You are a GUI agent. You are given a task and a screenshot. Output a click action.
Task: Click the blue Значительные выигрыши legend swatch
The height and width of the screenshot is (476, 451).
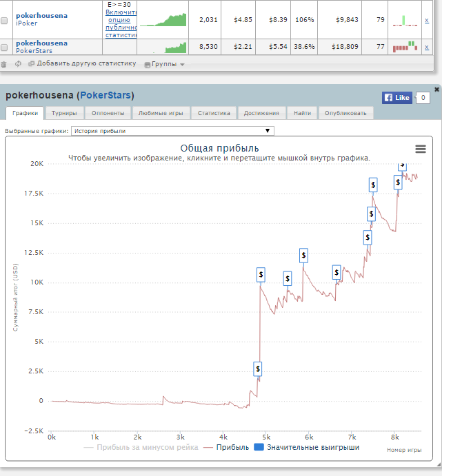[x=259, y=448]
